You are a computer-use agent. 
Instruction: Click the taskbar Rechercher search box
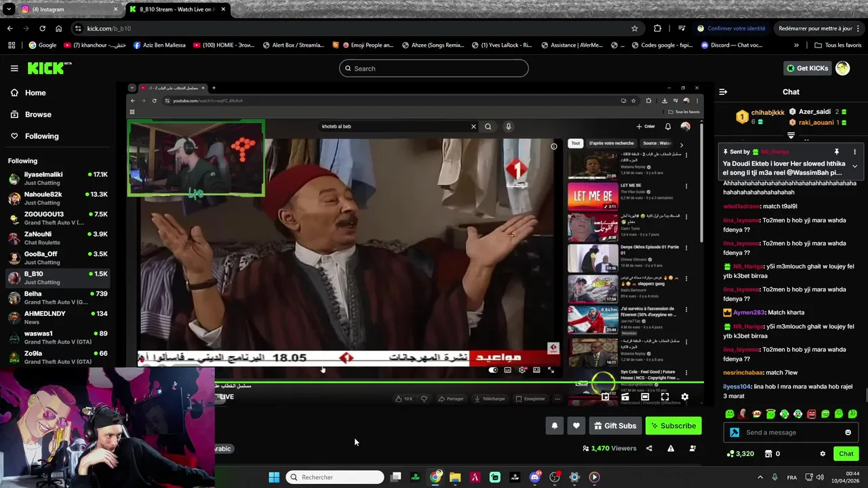(x=335, y=477)
